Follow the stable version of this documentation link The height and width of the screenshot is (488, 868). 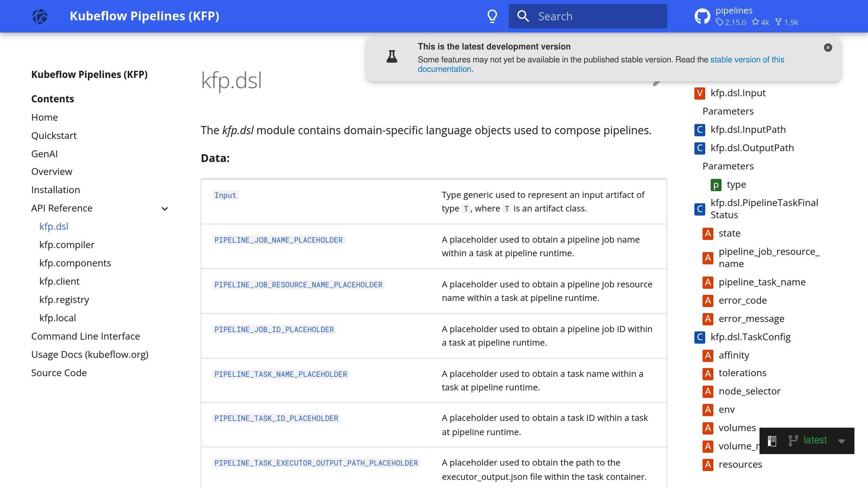coord(747,60)
